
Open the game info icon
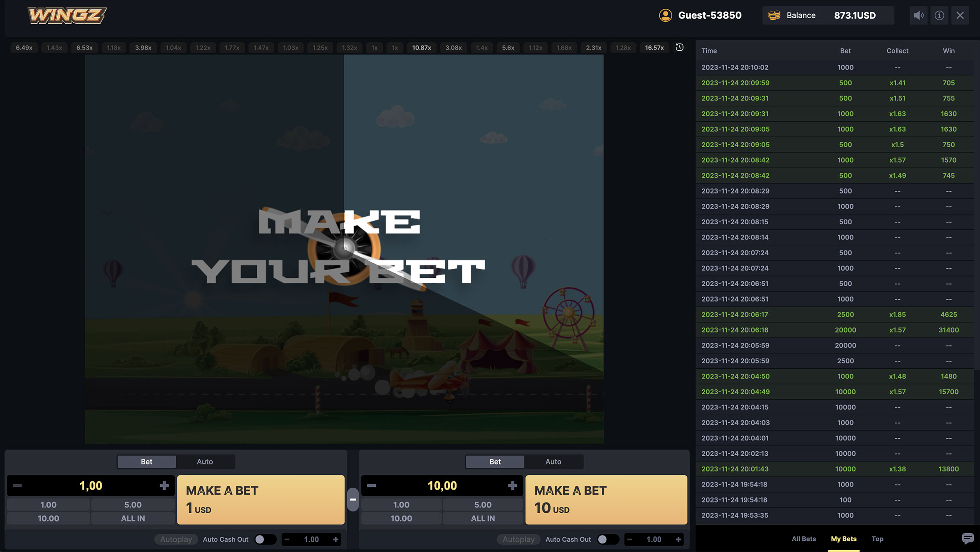(x=939, y=16)
